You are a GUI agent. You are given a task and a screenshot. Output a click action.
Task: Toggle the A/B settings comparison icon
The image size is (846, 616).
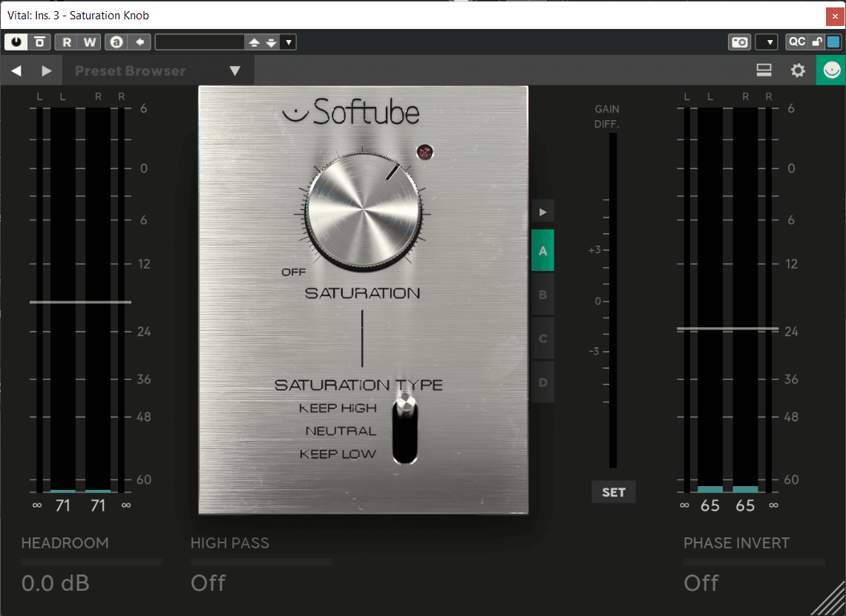(117, 42)
